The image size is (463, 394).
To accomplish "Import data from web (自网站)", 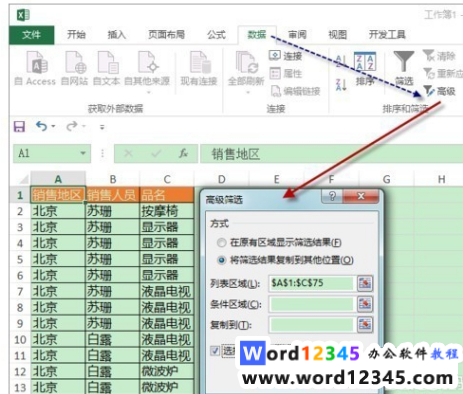I will tap(75, 68).
